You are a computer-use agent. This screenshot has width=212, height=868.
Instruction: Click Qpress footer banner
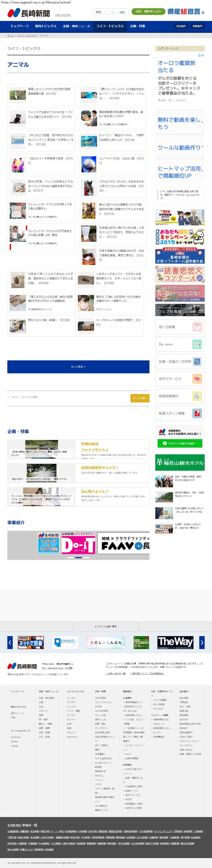[66, 642]
